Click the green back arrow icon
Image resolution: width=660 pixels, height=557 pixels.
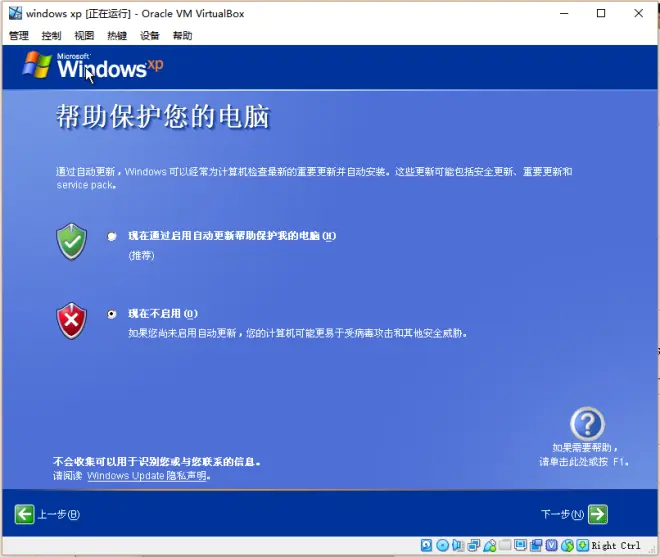(x=24, y=514)
